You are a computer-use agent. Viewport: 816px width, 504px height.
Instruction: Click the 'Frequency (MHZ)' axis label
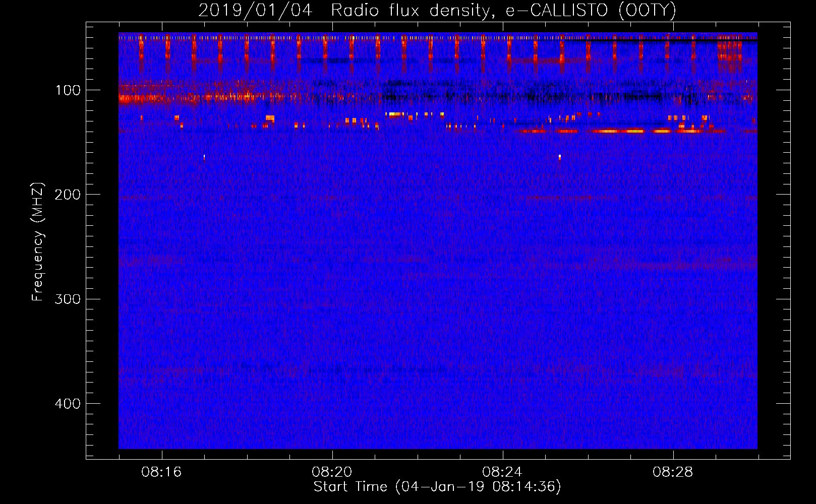point(38,242)
